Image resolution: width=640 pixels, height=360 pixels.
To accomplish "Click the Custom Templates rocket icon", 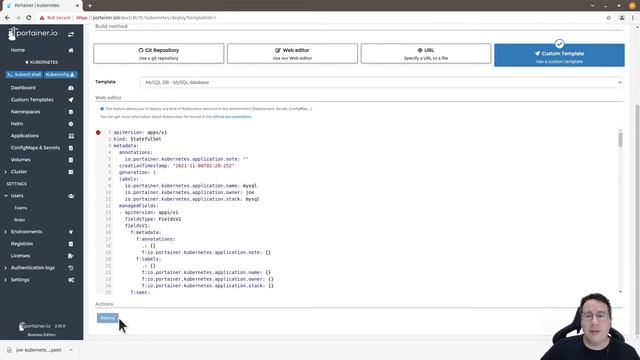I will (x=71, y=100).
